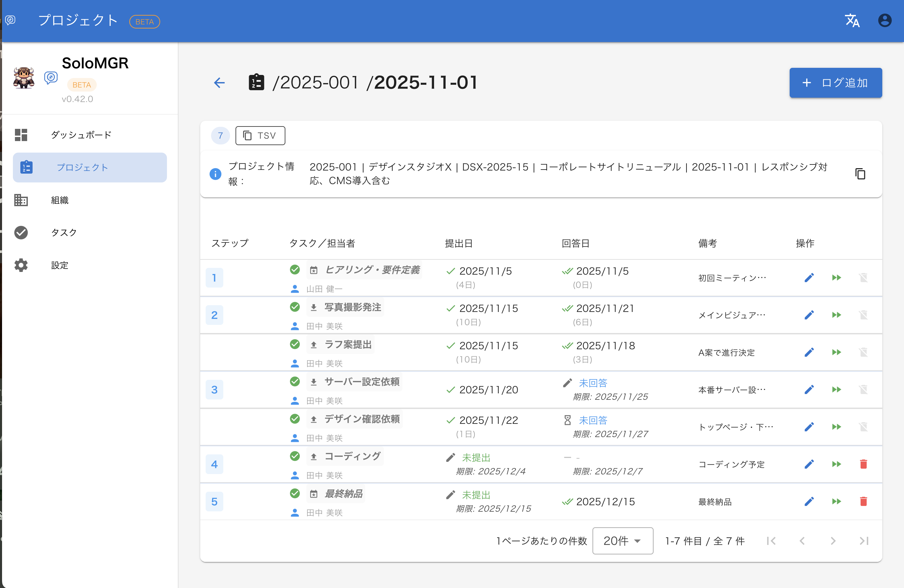Open the account profile icon
The width and height of the screenshot is (904, 588).
coord(885,20)
